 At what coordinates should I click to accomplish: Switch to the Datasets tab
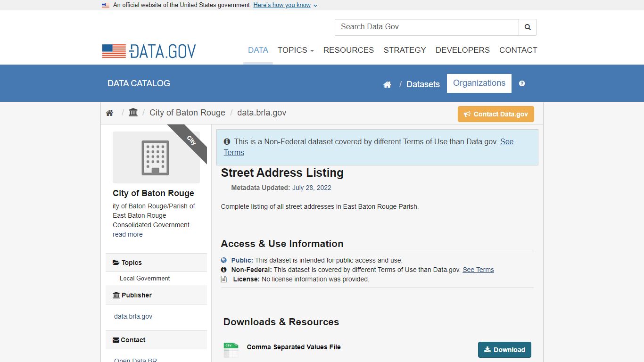423,84
